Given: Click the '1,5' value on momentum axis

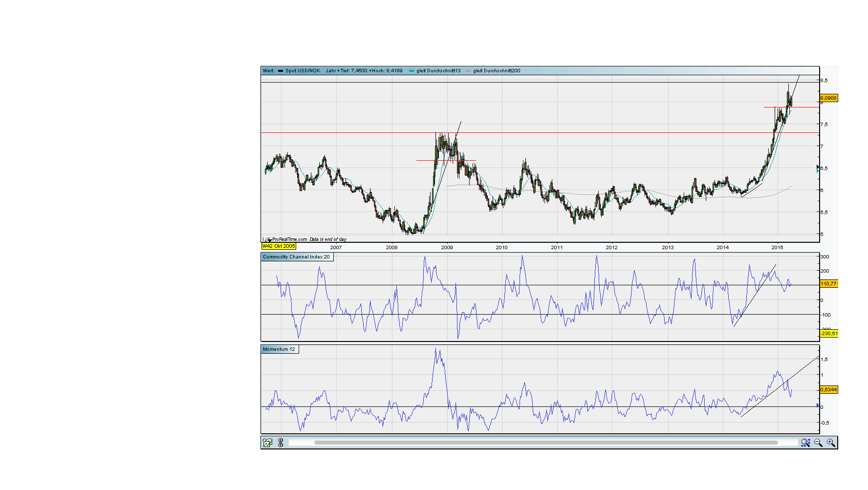Looking at the screenshot, I should point(825,360).
